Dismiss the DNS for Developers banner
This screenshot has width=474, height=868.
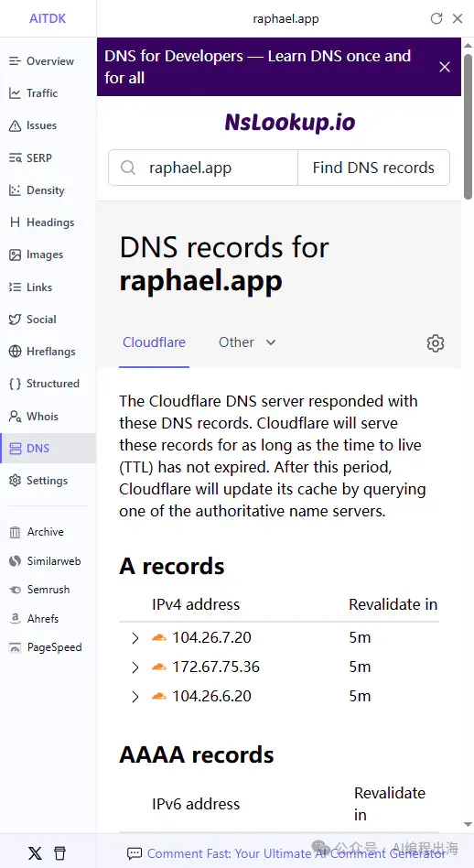click(445, 67)
